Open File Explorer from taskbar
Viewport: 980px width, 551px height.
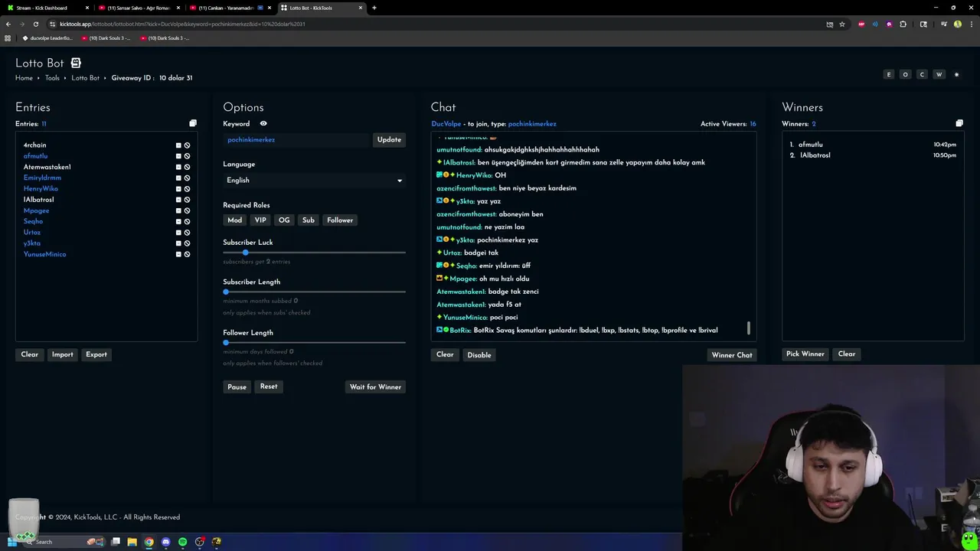(132, 542)
